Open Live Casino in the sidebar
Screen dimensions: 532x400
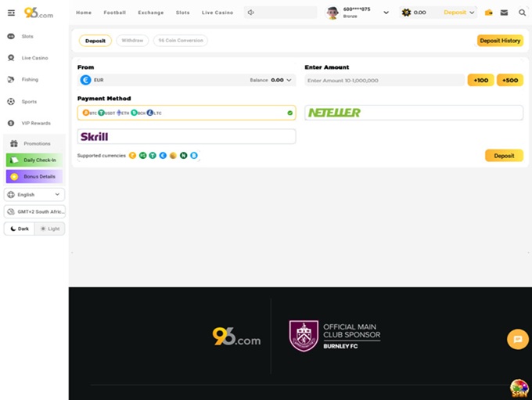point(34,58)
